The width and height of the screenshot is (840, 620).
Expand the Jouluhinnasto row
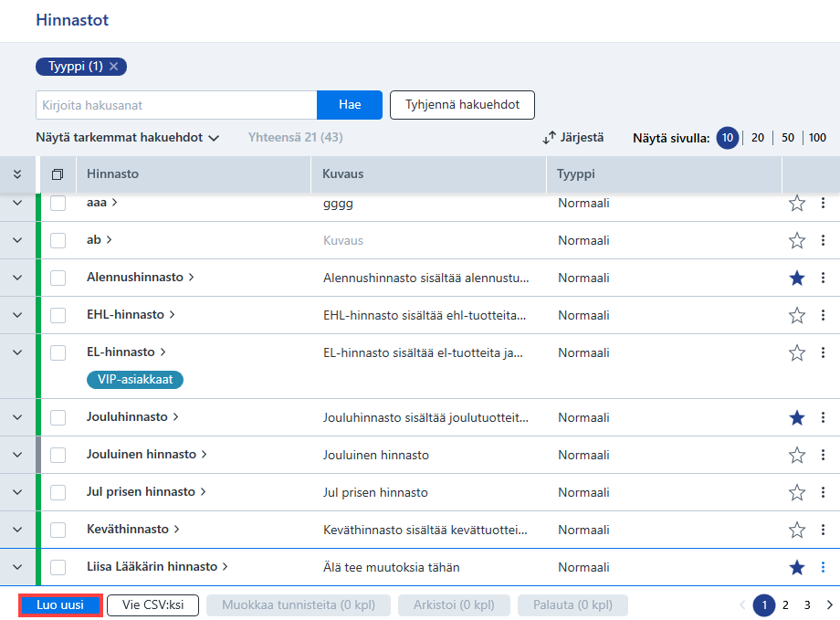[x=17, y=417]
